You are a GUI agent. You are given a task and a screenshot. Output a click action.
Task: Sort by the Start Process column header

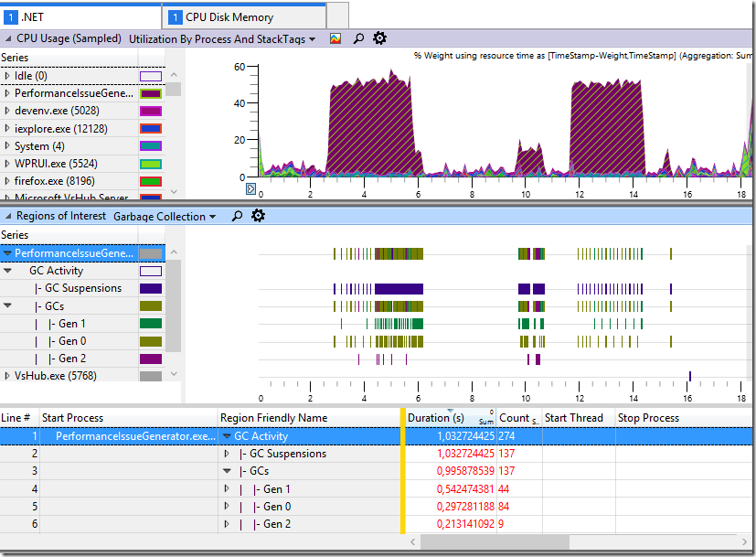point(128,418)
